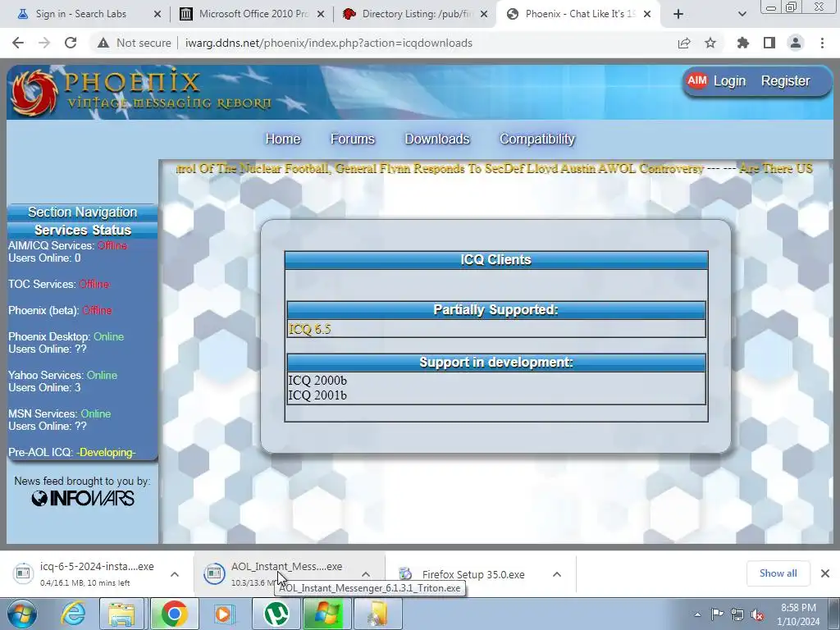
Task: Open the Action Center flag icon
Action: (x=717, y=614)
